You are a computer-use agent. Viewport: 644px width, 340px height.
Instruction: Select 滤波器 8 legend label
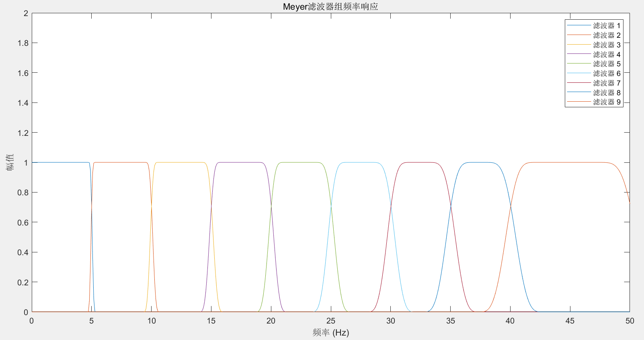[x=606, y=93]
